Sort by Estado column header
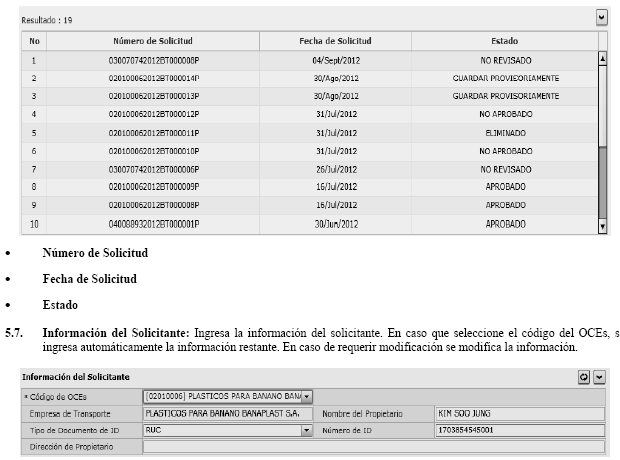The width and height of the screenshot is (620, 460). [x=505, y=41]
